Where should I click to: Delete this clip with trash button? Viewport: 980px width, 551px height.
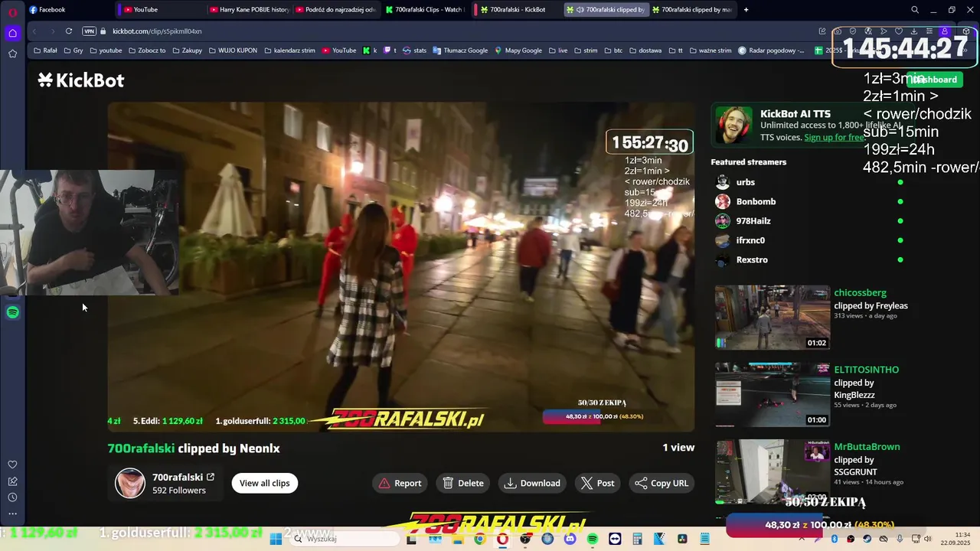click(x=463, y=483)
